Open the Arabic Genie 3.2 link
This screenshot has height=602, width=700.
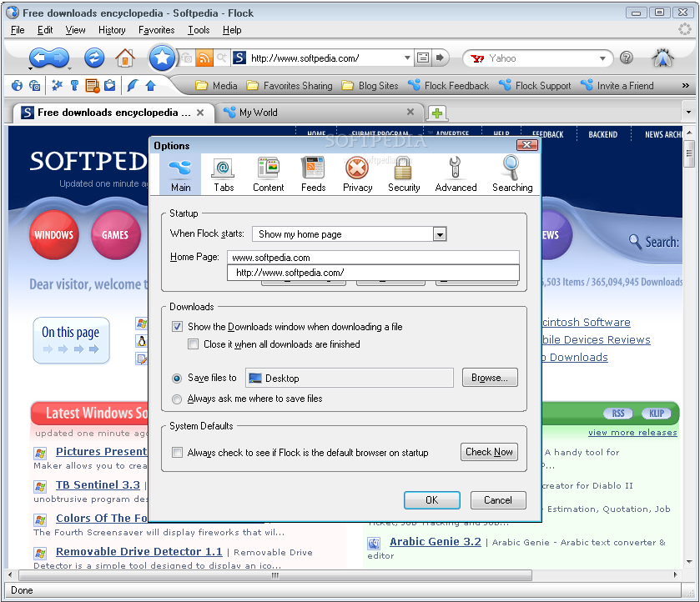[436, 542]
